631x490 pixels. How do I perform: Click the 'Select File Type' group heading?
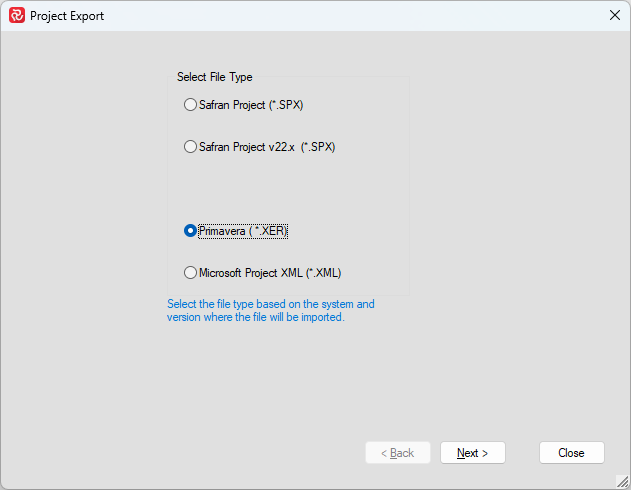pyautogui.click(x=215, y=77)
